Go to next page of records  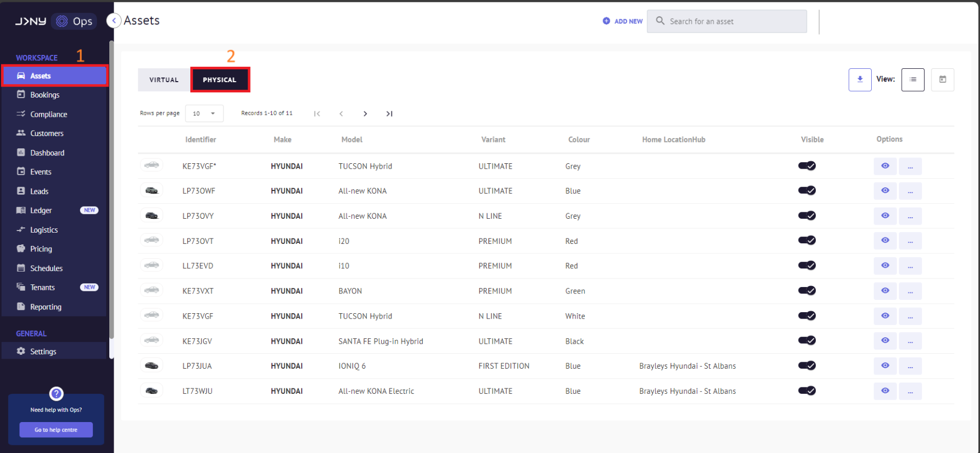tap(365, 114)
